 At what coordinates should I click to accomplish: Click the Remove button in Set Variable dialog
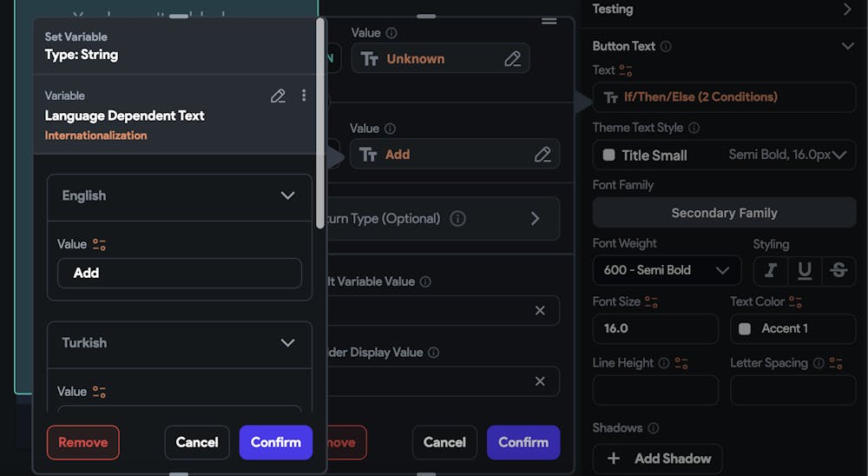82,442
